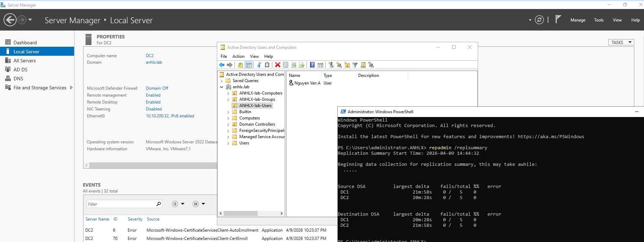Click the Remote Desktop Enabled link
The image size is (644, 242).
[x=153, y=102]
